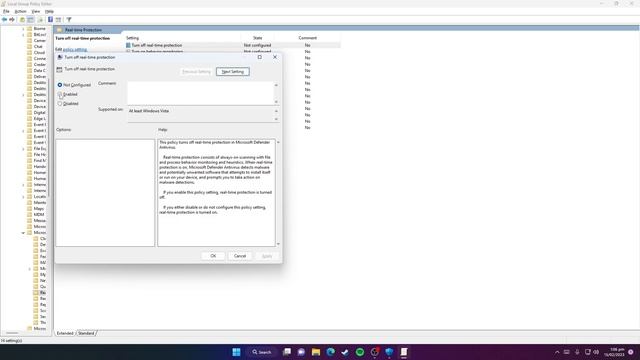
Task: Click into the Comment text field
Action: (200, 93)
